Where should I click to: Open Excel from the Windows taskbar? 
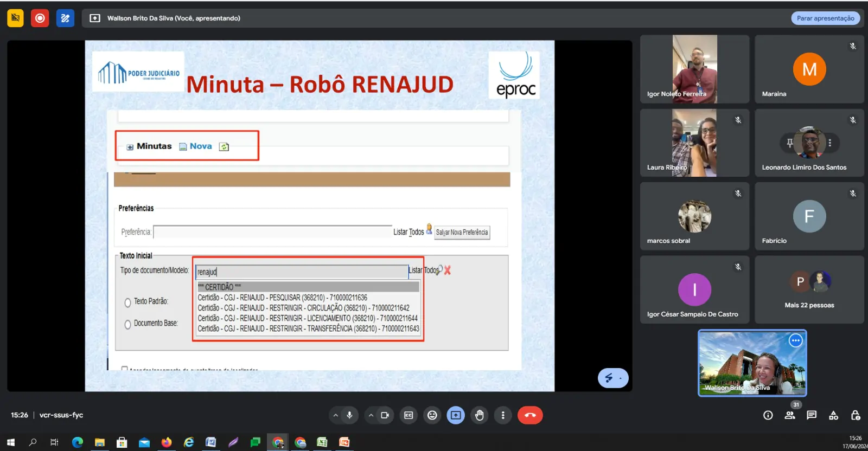322,442
